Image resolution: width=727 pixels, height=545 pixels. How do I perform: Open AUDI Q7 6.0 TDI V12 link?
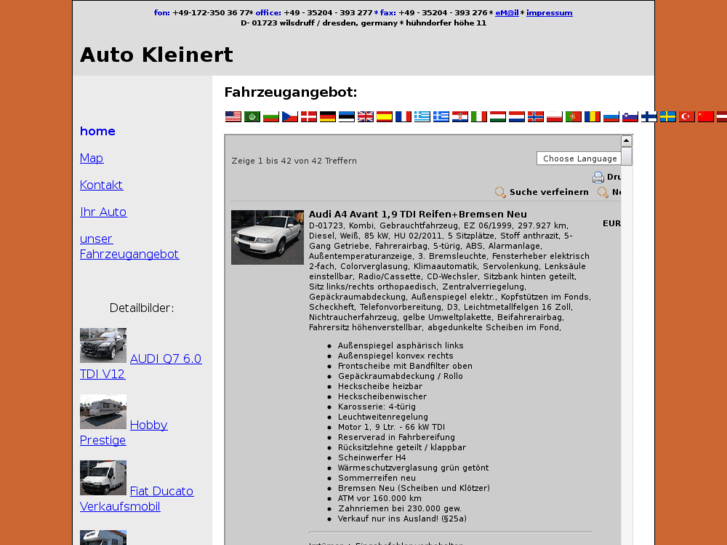[x=140, y=366]
